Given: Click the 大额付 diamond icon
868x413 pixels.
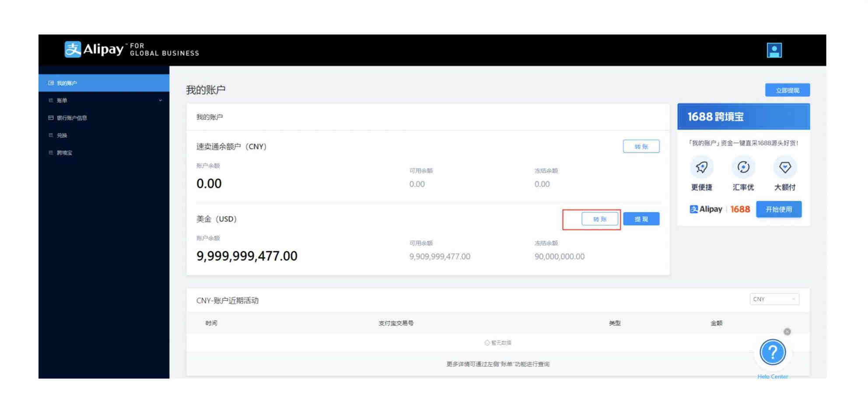Looking at the screenshot, I should coord(785,167).
